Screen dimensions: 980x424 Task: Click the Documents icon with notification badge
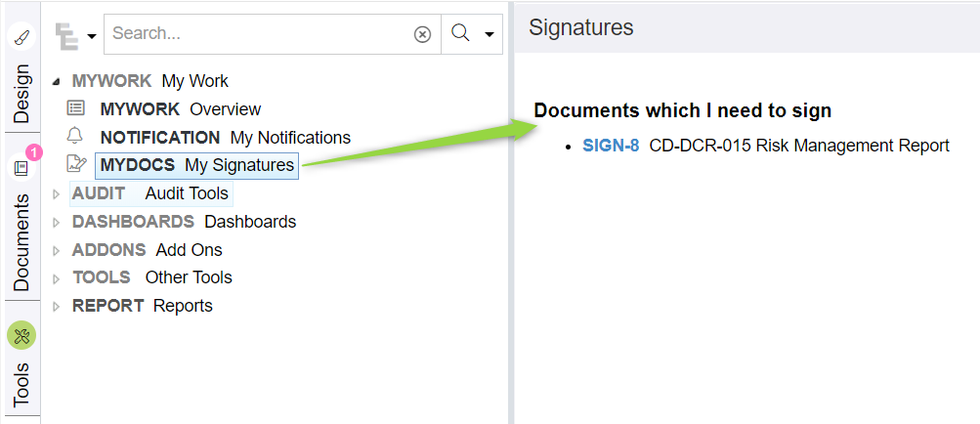pyautogui.click(x=21, y=168)
